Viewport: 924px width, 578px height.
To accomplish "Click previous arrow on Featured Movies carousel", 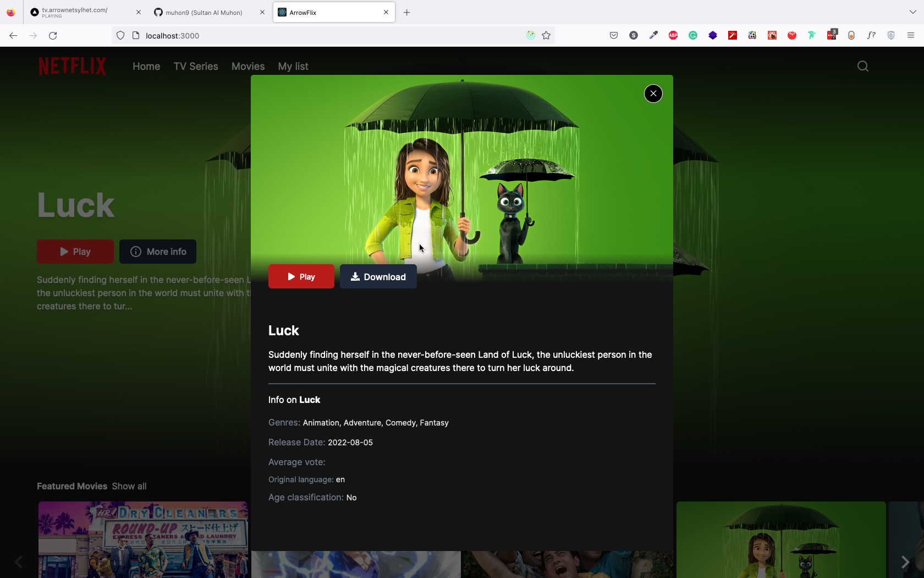I will point(19,561).
